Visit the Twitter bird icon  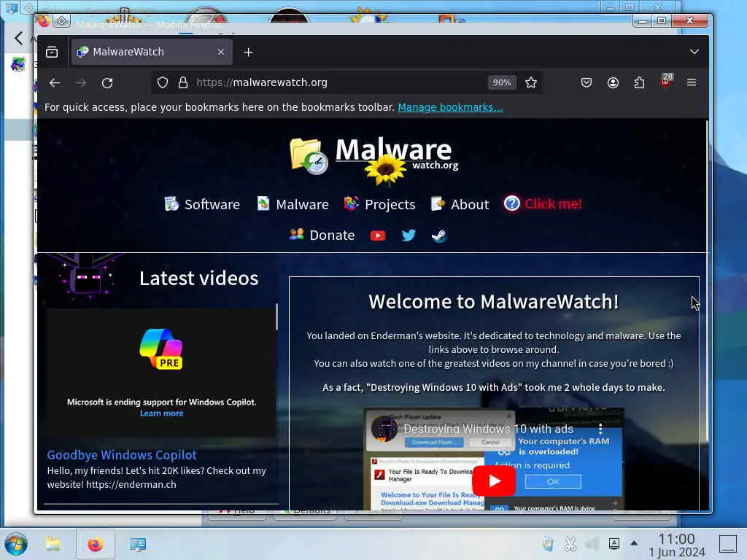coord(409,236)
